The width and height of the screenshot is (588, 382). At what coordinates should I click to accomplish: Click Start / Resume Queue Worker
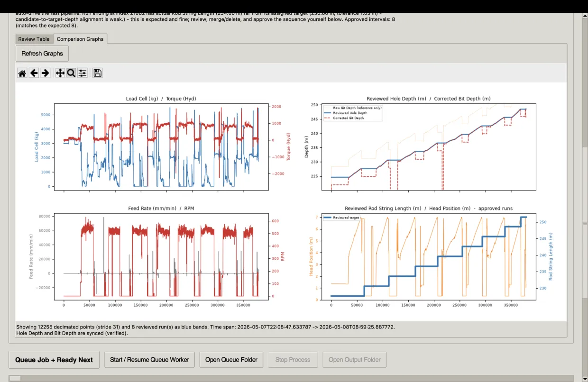coord(149,360)
